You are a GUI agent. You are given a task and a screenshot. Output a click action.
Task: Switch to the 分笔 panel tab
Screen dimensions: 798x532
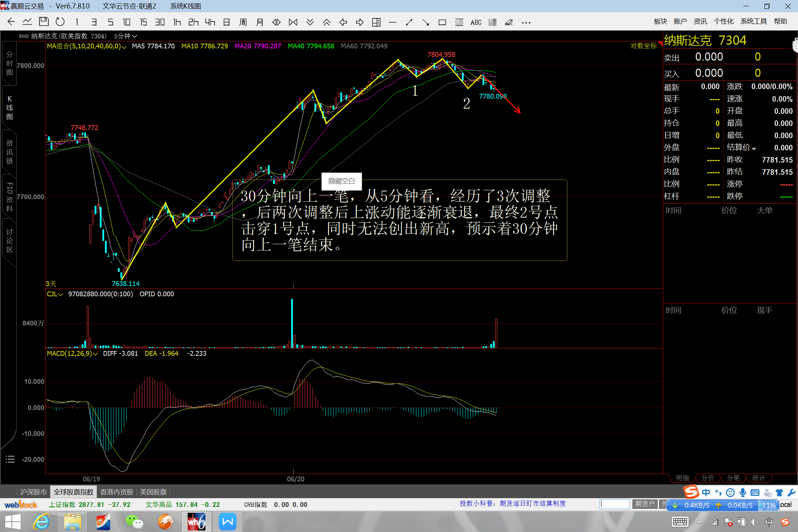733,478
